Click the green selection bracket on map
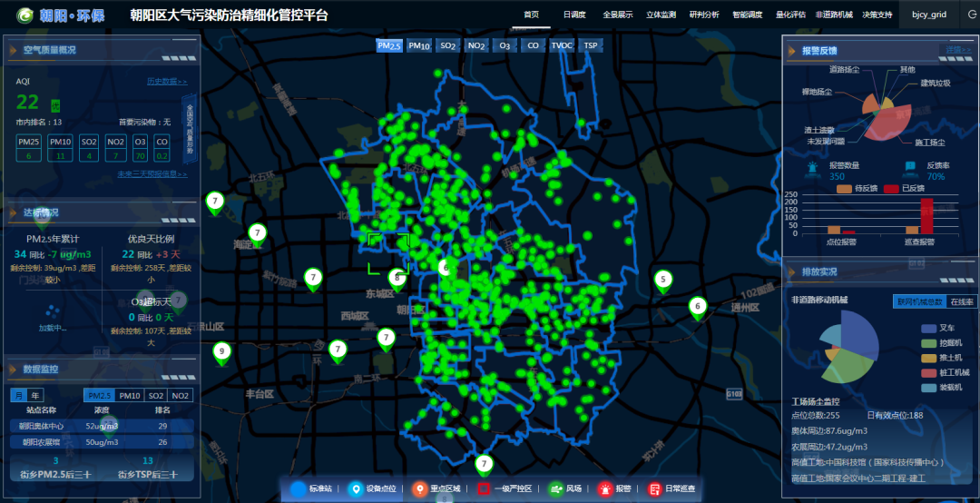Screen dimensions: 980x503 pos(388,253)
